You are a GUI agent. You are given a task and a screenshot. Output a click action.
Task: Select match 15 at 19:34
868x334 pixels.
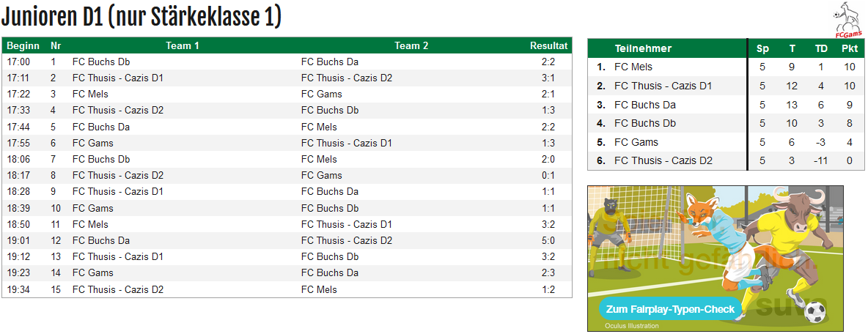point(287,290)
